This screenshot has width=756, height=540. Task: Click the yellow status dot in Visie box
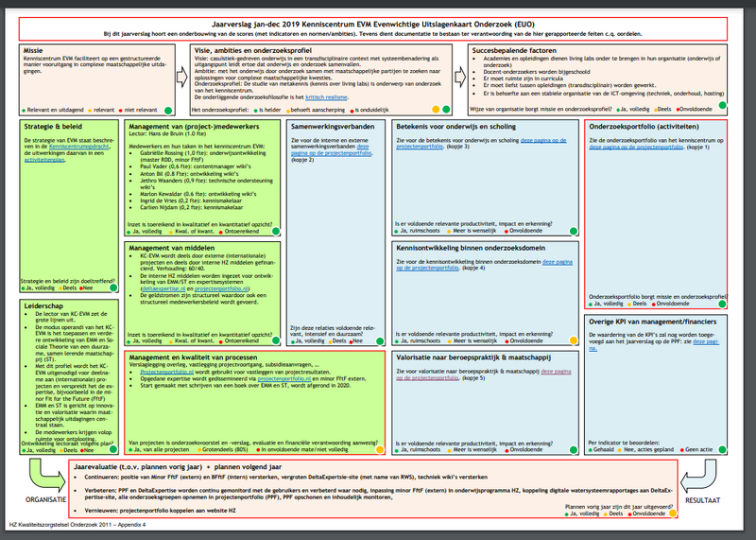pos(435,109)
